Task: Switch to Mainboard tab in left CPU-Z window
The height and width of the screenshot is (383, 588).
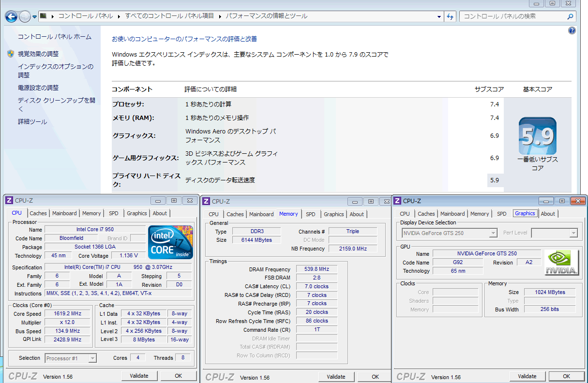Action: [x=64, y=213]
